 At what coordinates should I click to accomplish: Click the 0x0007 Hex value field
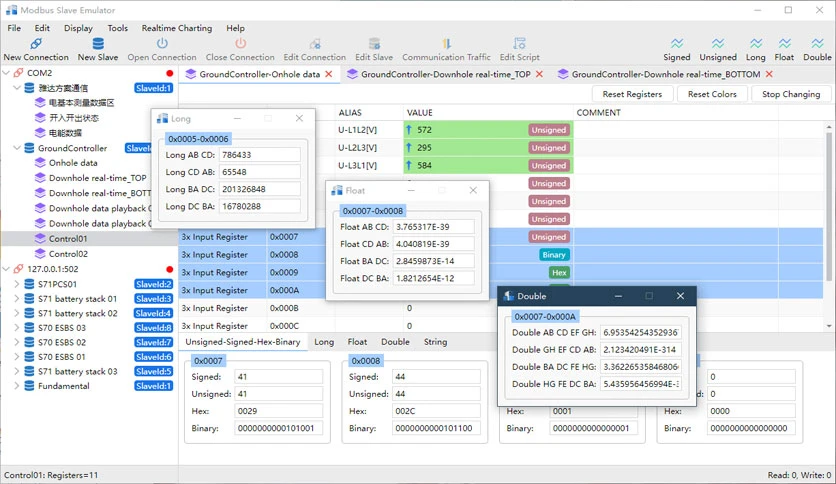point(278,411)
